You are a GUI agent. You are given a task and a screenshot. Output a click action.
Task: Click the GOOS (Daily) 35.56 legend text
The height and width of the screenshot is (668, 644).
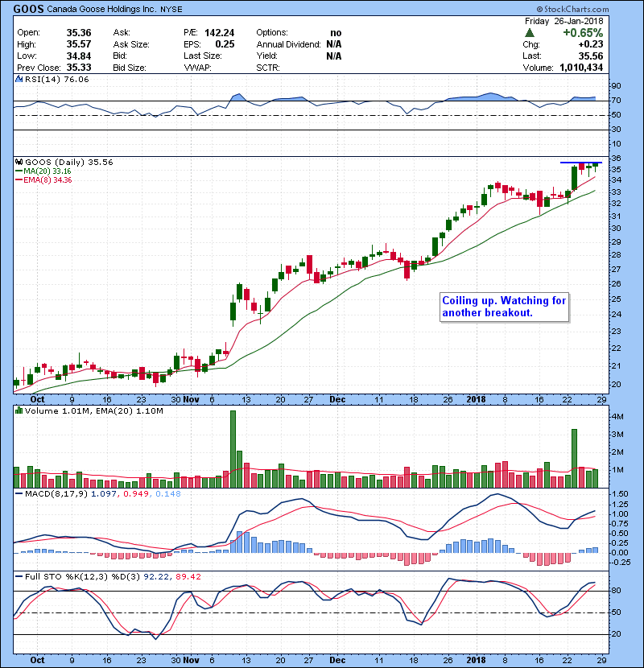[69, 162]
